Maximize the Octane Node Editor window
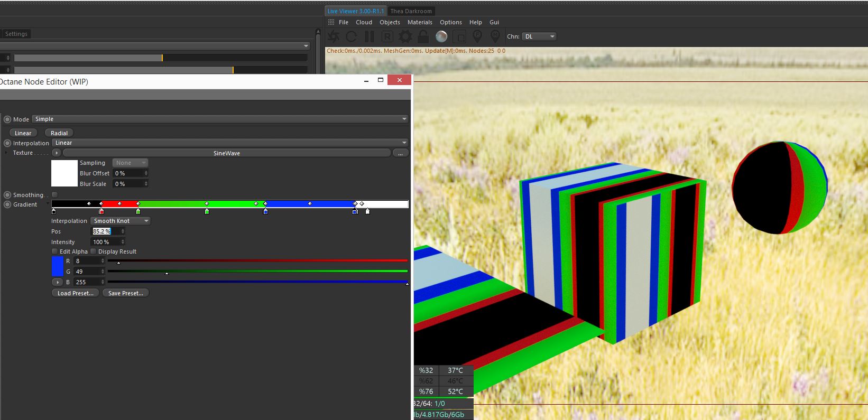 tap(380, 80)
